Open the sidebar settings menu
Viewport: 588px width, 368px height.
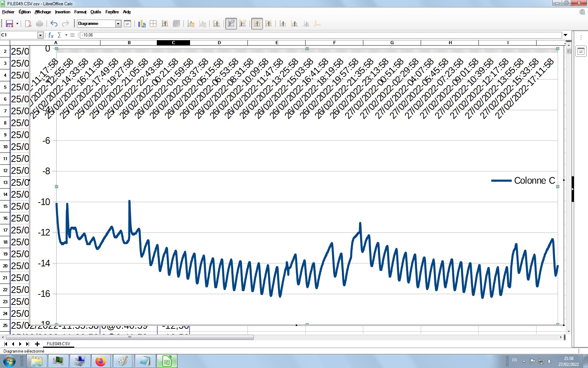[x=581, y=38]
